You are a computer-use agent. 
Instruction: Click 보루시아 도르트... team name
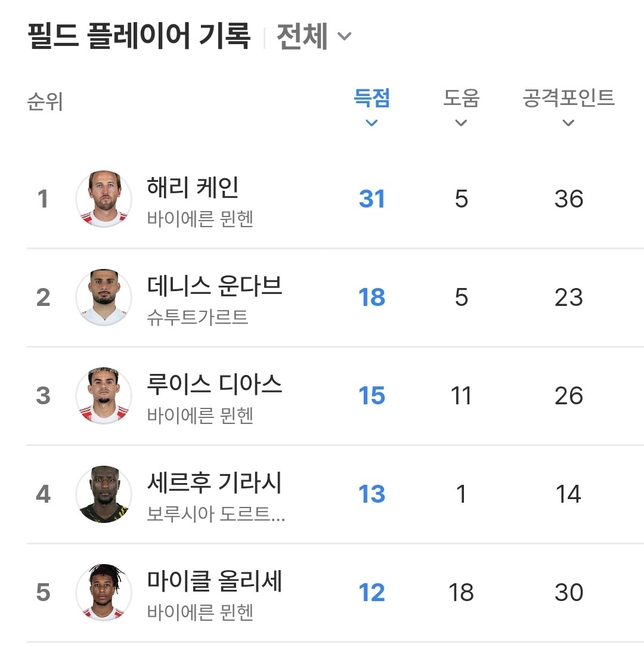click(216, 513)
